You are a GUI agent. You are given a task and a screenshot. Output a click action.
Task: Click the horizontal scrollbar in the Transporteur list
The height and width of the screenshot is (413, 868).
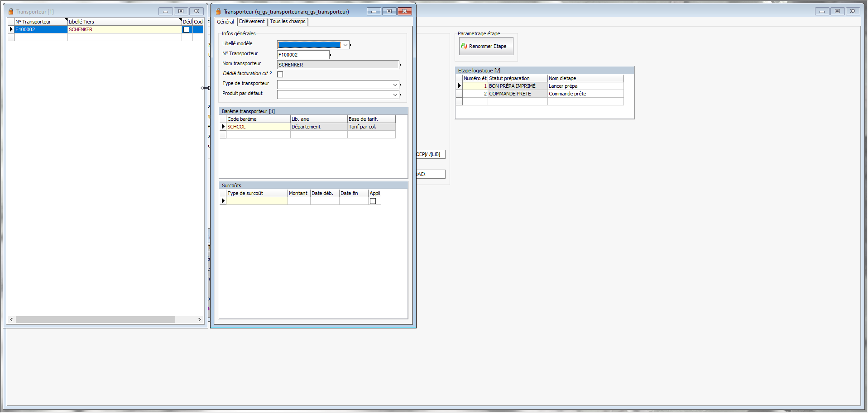click(95, 319)
